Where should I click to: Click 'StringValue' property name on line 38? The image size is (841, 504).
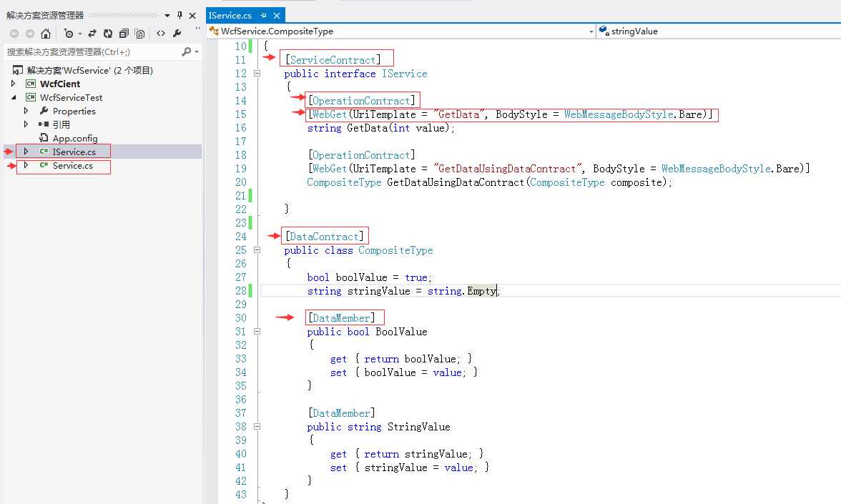418,428
